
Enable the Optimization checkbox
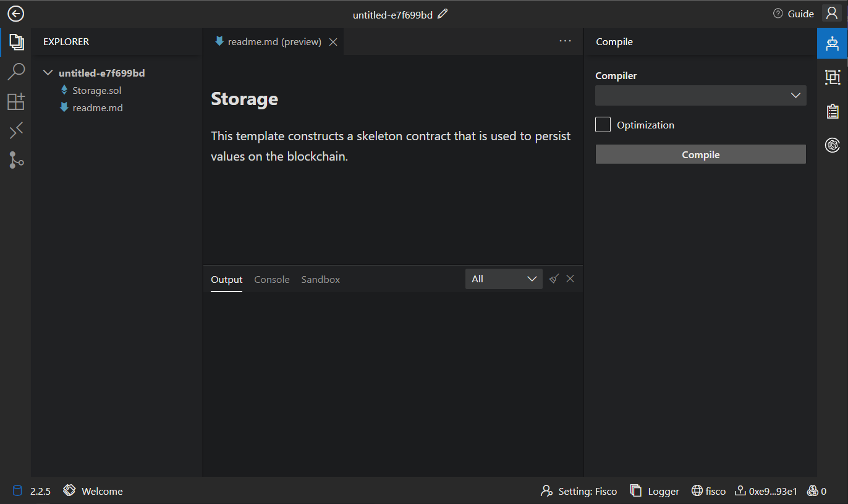(603, 125)
